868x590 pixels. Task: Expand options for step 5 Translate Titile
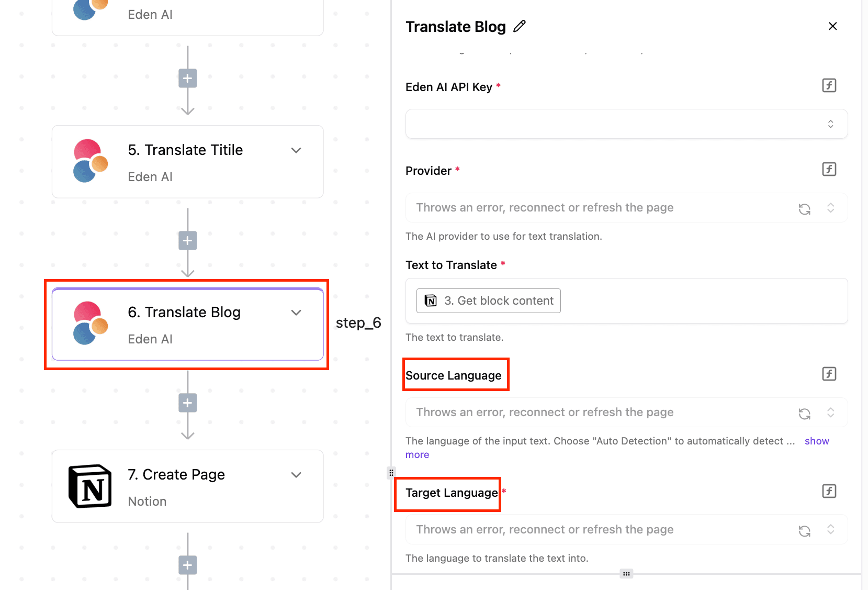click(x=296, y=150)
